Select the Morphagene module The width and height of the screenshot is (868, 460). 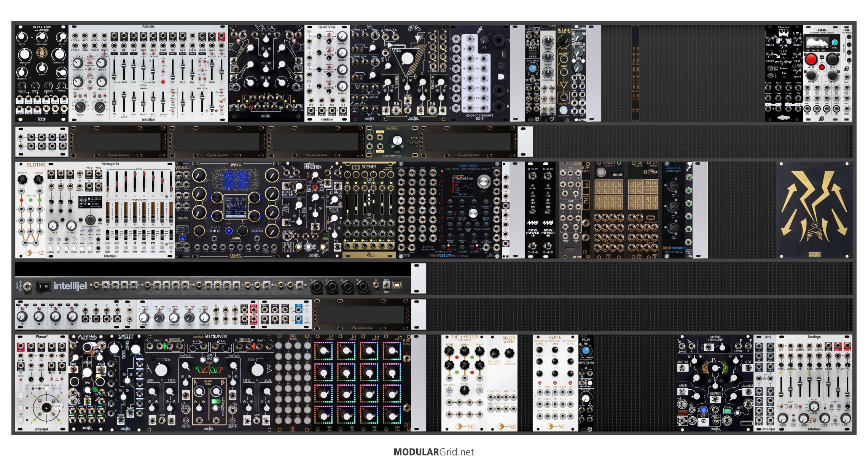point(715,383)
